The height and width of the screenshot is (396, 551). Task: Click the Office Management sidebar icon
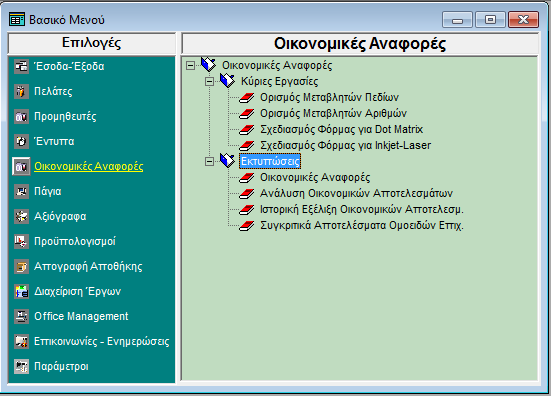tap(21, 316)
